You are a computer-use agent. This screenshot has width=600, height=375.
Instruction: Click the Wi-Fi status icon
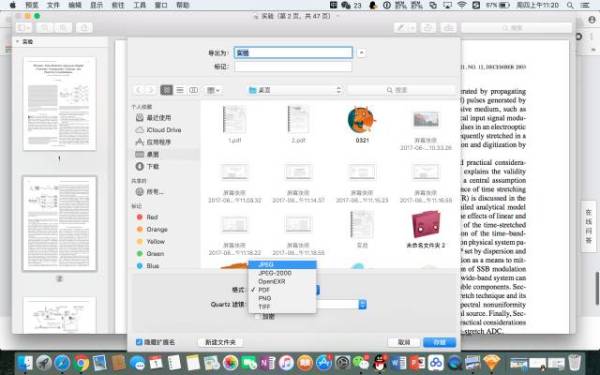(462, 5)
